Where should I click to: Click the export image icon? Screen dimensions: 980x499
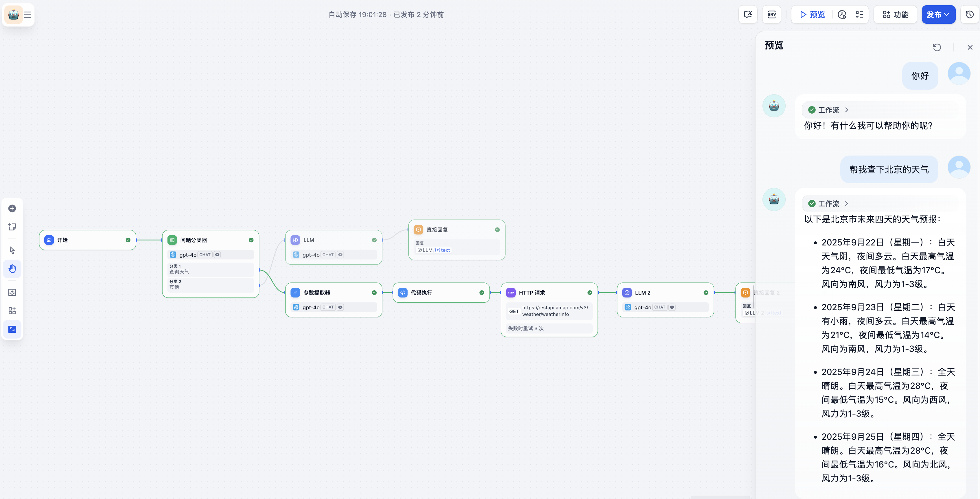click(12, 292)
